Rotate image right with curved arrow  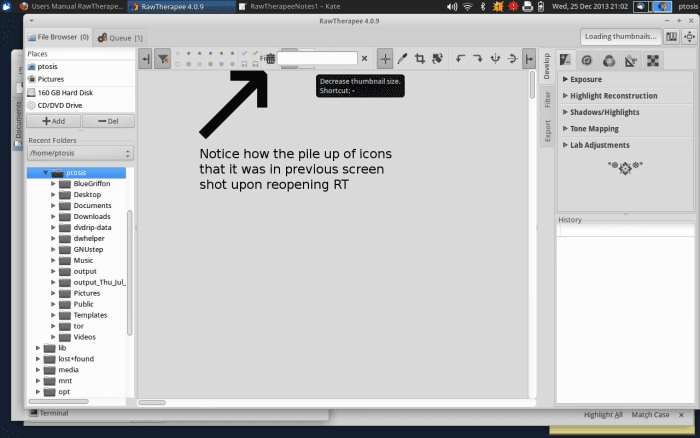tap(478, 58)
